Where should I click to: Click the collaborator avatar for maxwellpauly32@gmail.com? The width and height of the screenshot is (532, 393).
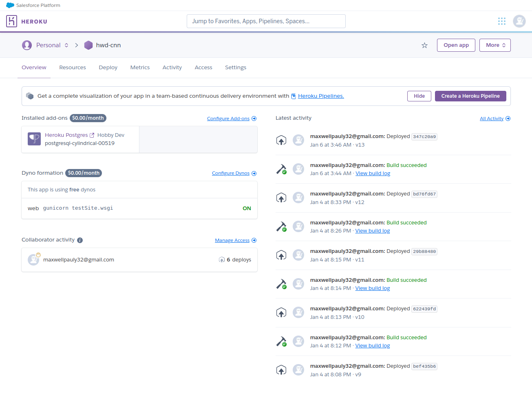(x=33, y=260)
